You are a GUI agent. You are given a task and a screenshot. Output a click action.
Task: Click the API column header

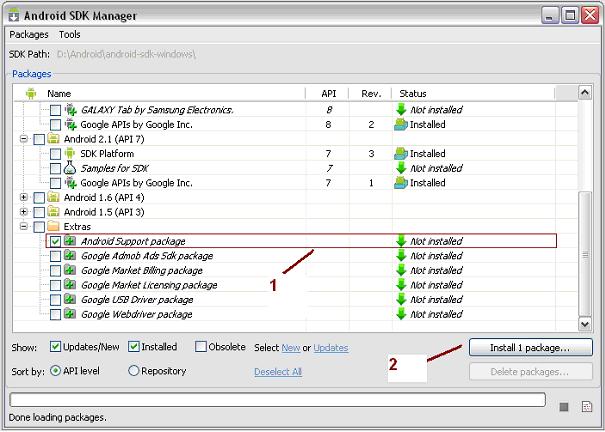[x=327, y=94]
